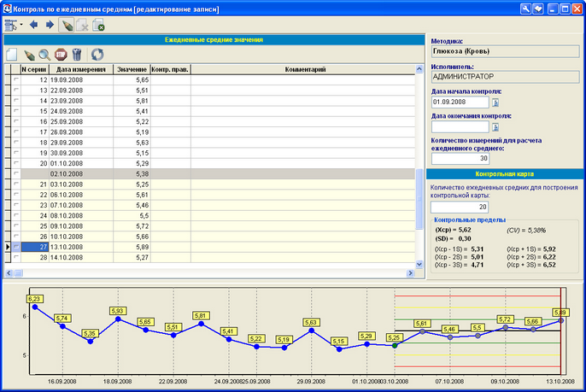Screen dimensions: 586x392
Task: Toggle the edit record pencil button
Action: [x=67, y=25]
